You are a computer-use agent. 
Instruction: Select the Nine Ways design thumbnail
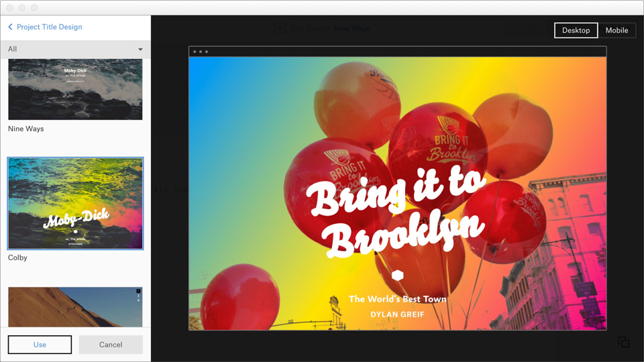pos(75,89)
